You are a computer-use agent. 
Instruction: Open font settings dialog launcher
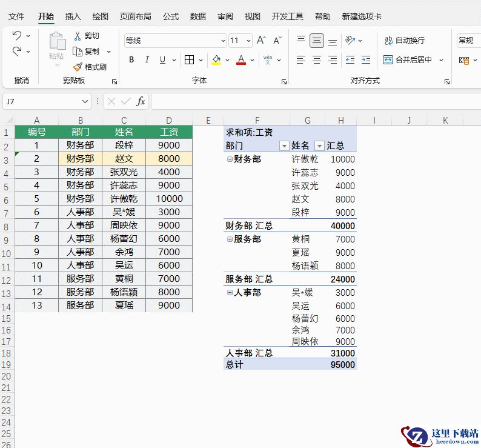click(284, 82)
